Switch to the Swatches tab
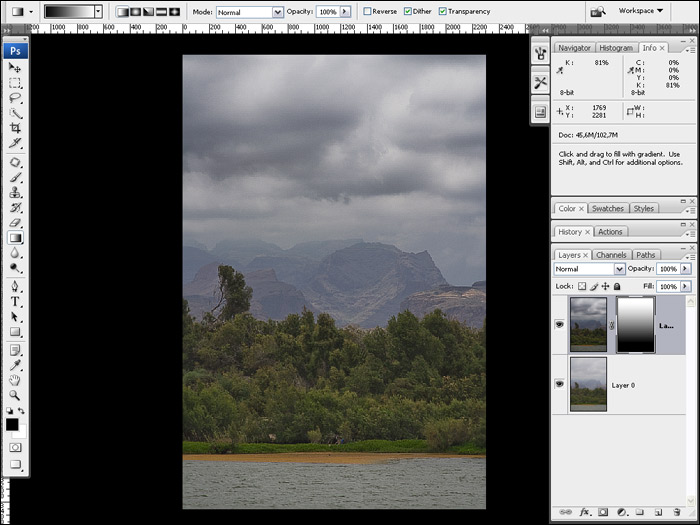 (x=608, y=208)
